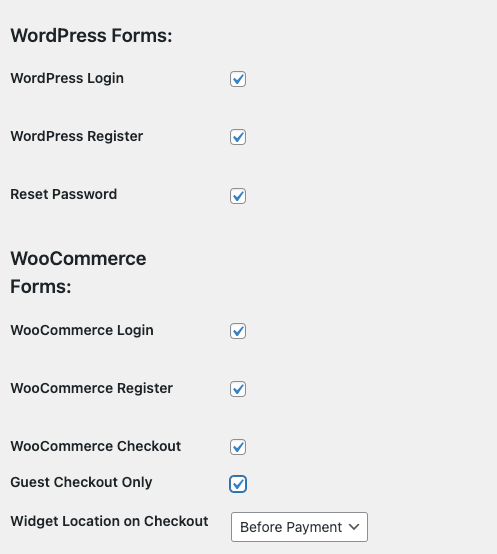Disable the Reset Password checkbox
Viewport: 497px width, 554px height.
[x=238, y=196]
